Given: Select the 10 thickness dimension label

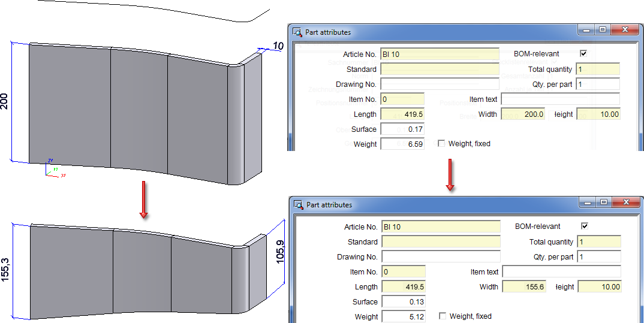Looking at the screenshot, I should [278, 46].
